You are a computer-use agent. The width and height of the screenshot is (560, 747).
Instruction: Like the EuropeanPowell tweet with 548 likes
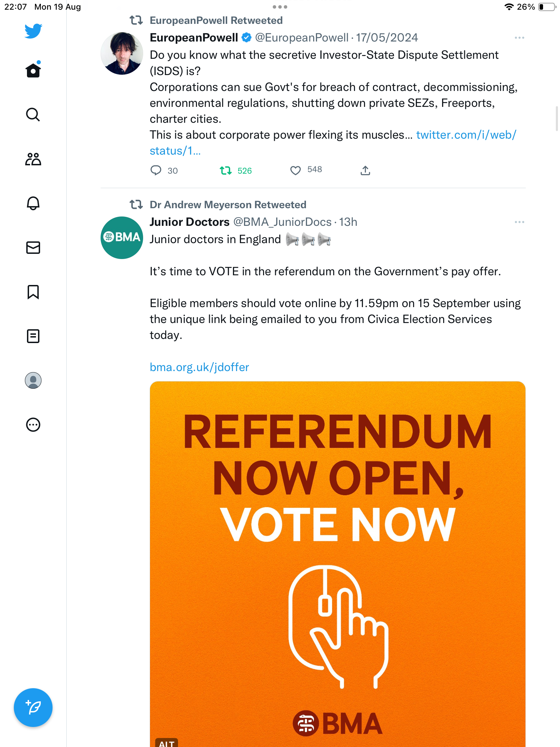tap(295, 170)
